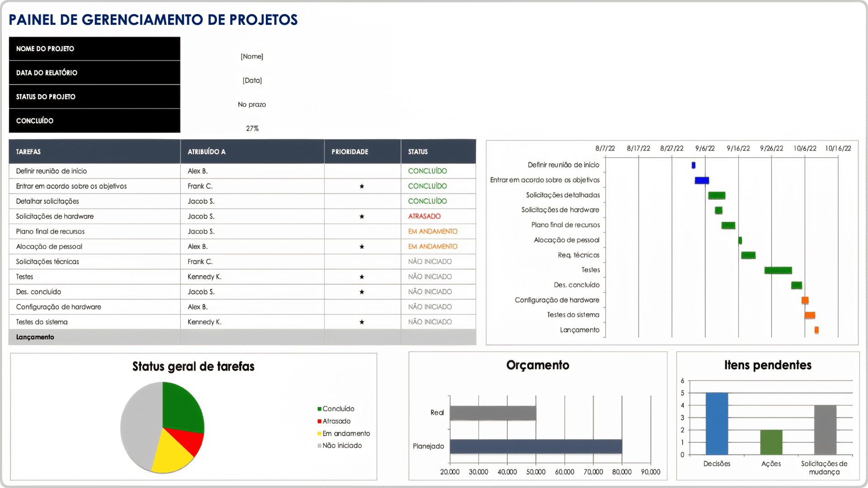Select the ATRIBUÍDO A column header

252,152
